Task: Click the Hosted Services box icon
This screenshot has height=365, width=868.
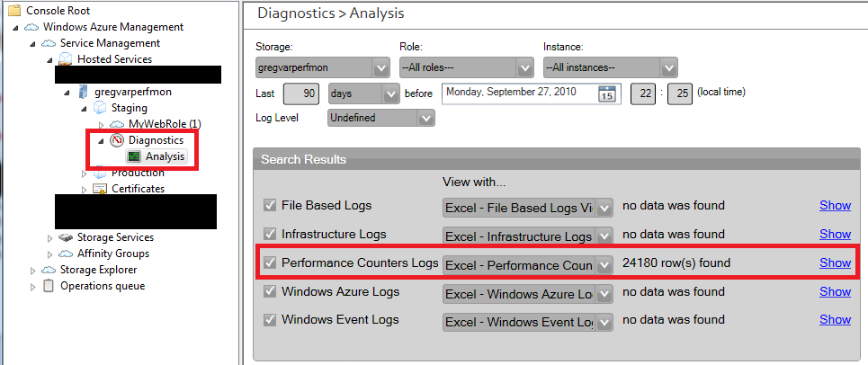Action: click(66, 58)
